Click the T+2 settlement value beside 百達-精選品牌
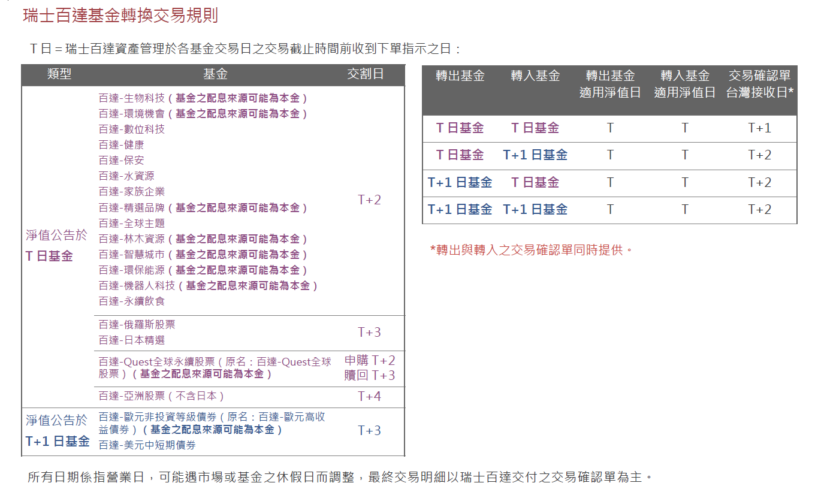 tap(369, 200)
